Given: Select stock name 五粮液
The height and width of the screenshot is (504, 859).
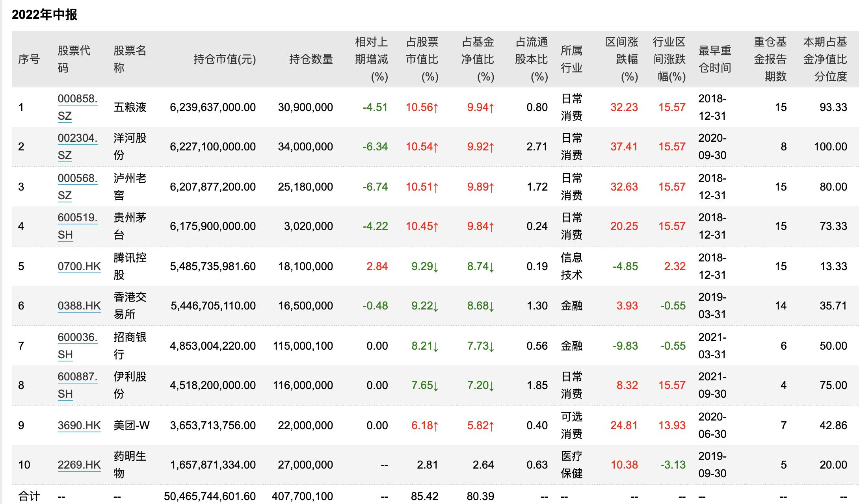Looking at the screenshot, I should 130,107.
